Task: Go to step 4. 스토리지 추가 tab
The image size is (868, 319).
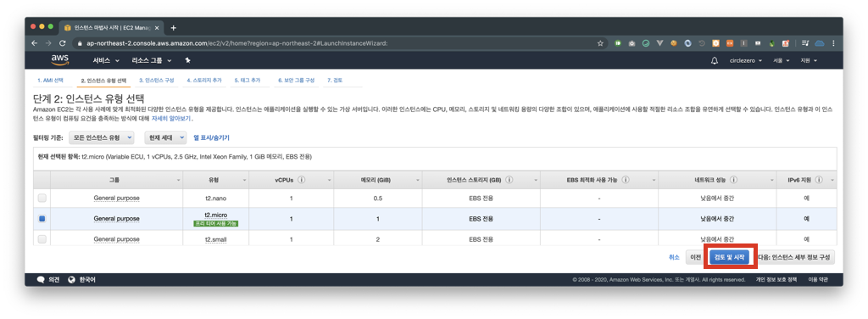Action: click(203, 81)
